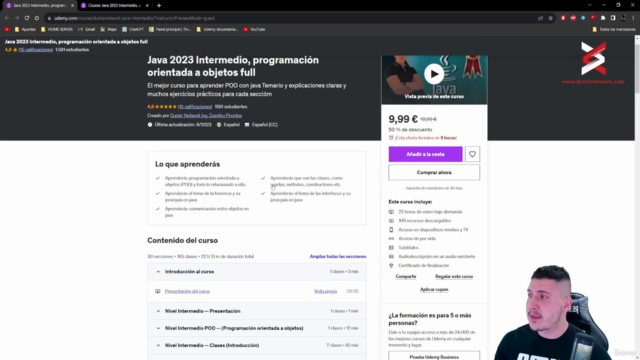
Task: Go forward in browser history
Action: tap(17, 18)
